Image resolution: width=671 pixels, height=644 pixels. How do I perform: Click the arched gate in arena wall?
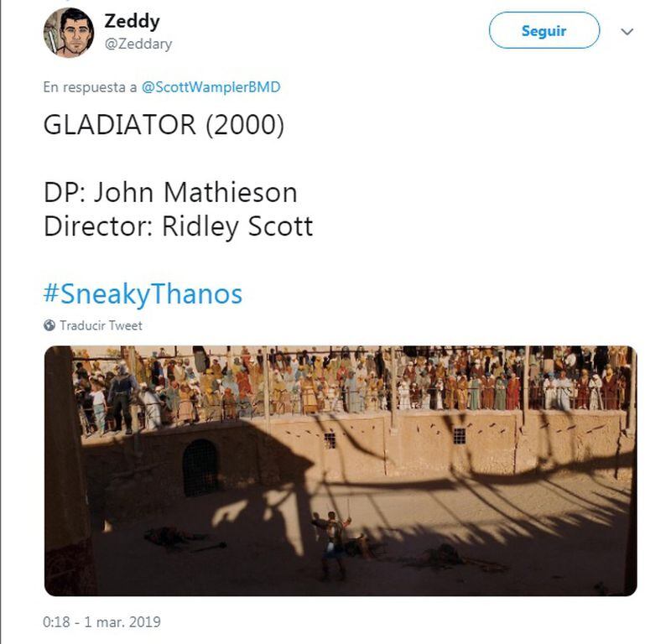200,467
